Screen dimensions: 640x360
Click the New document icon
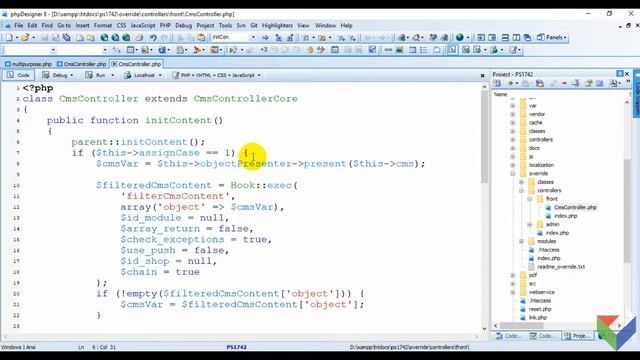click(9, 38)
